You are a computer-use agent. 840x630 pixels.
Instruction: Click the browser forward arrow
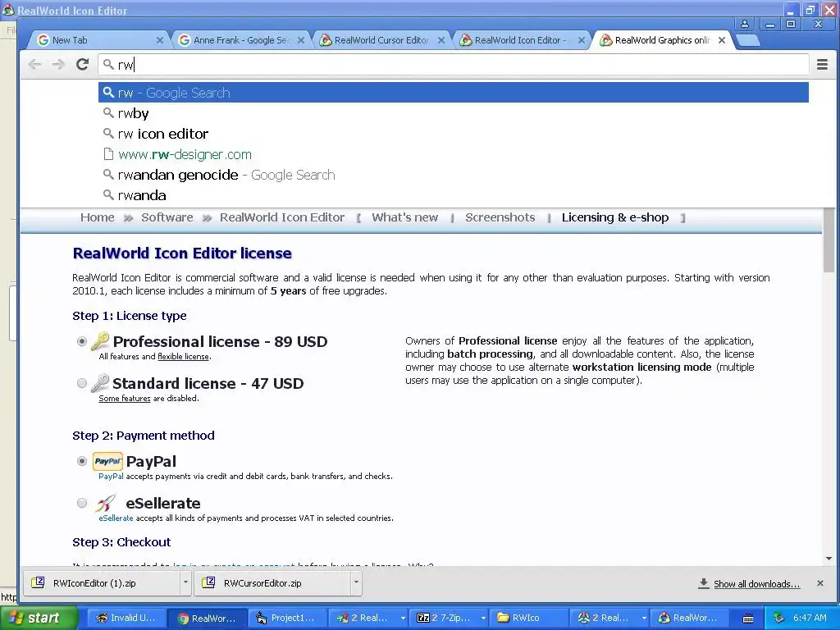pyautogui.click(x=58, y=65)
